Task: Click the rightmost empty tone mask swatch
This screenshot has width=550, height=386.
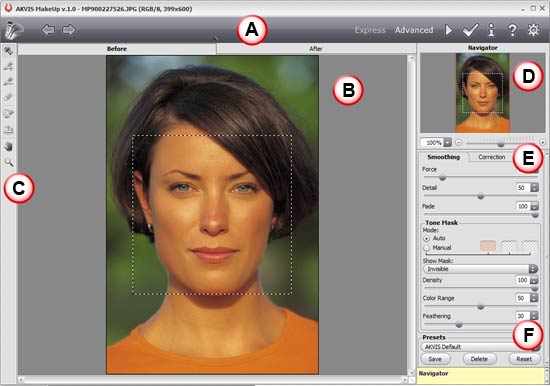Action: pos(530,246)
